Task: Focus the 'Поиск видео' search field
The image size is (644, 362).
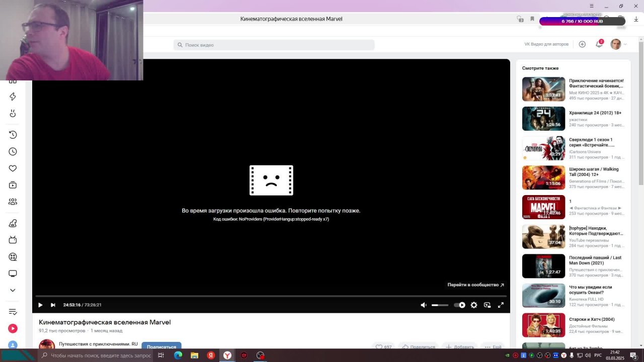Action: tap(274, 45)
